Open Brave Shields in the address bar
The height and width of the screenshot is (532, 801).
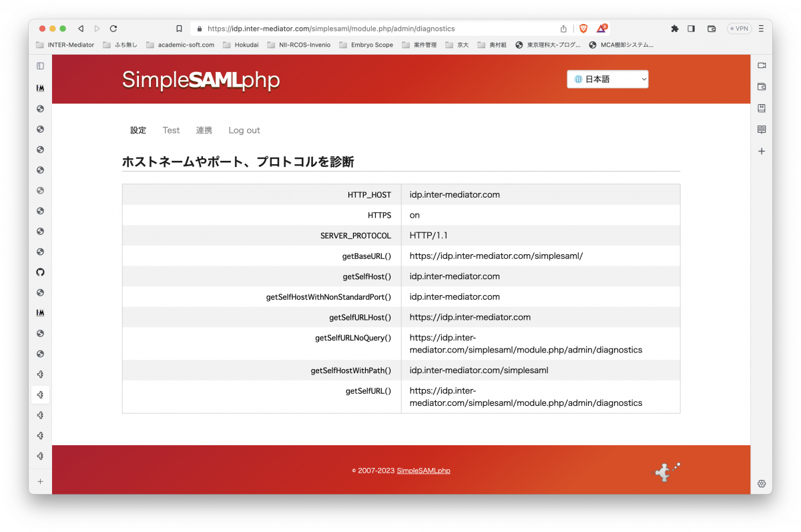point(583,28)
